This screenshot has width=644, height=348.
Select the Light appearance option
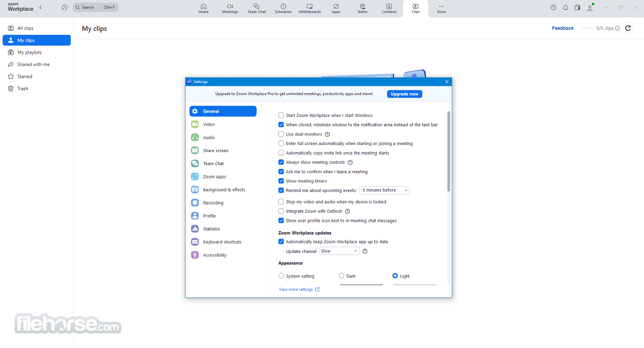point(395,276)
